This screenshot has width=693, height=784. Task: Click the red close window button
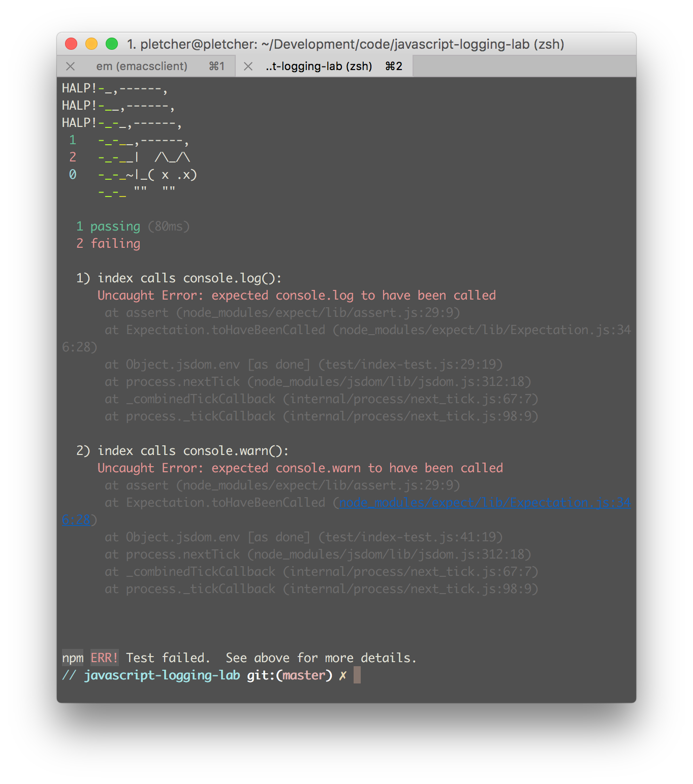click(x=71, y=44)
